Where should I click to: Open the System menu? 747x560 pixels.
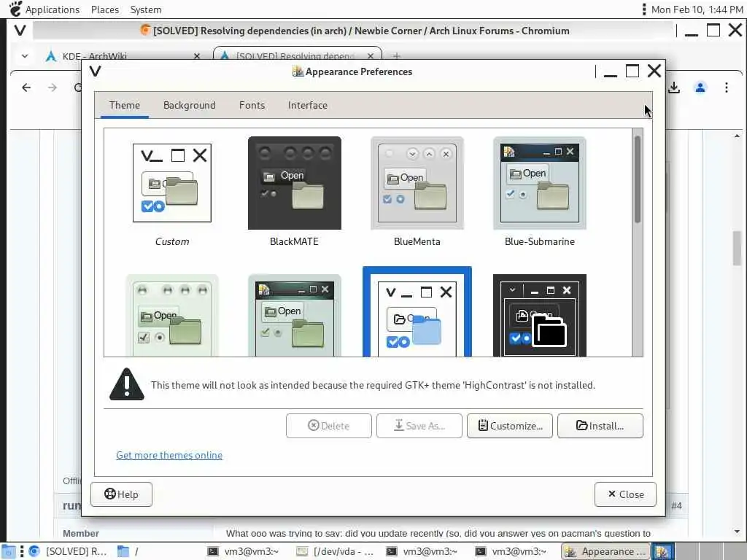point(146,9)
